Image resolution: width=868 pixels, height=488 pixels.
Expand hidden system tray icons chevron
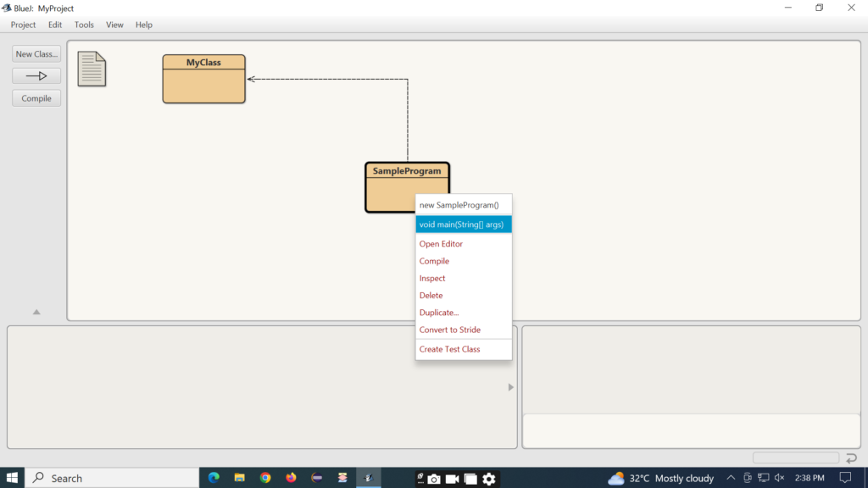coord(730,477)
